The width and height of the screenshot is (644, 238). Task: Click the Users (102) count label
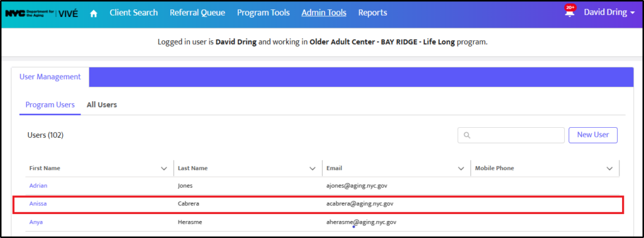(x=45, y=135)
